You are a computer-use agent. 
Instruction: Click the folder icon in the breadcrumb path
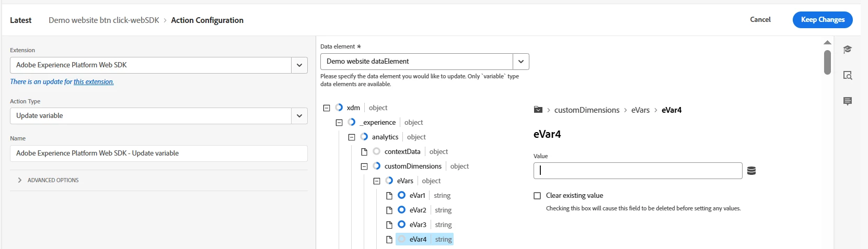[x=538, y=110]
